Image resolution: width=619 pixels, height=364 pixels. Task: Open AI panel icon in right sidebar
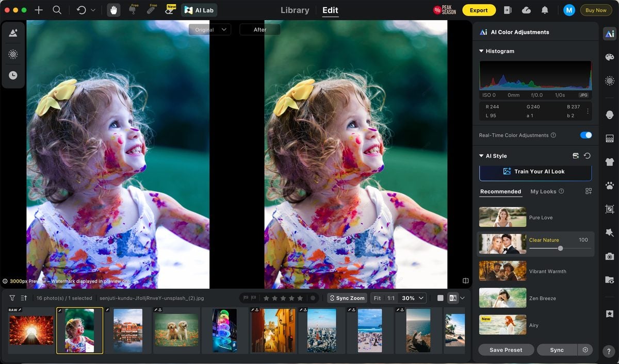(610, 34)
